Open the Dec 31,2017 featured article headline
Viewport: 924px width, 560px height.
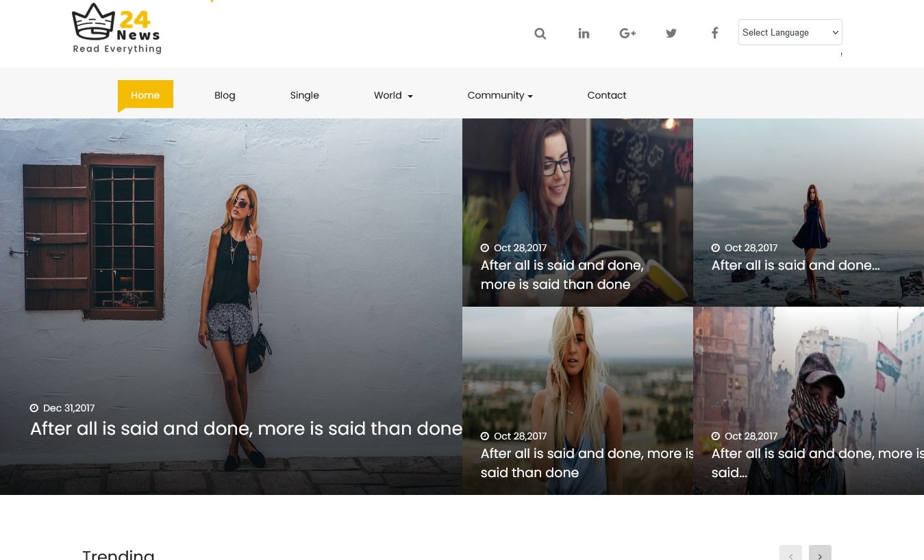click(246, 429)
